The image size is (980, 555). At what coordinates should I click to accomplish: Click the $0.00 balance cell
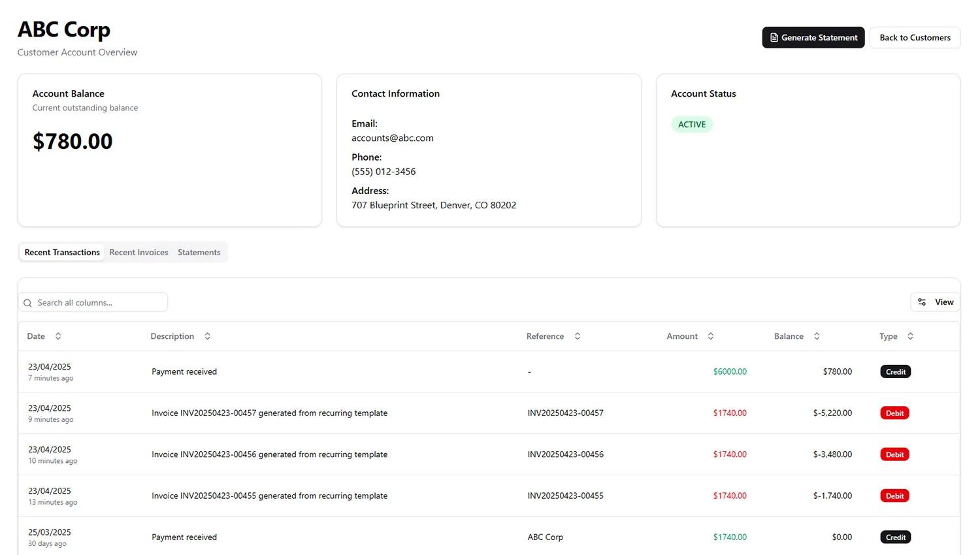click(842, 537)
